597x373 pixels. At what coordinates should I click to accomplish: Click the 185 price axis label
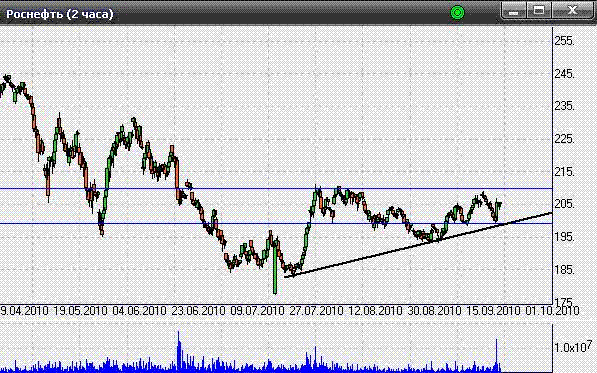tap(565, 269)
